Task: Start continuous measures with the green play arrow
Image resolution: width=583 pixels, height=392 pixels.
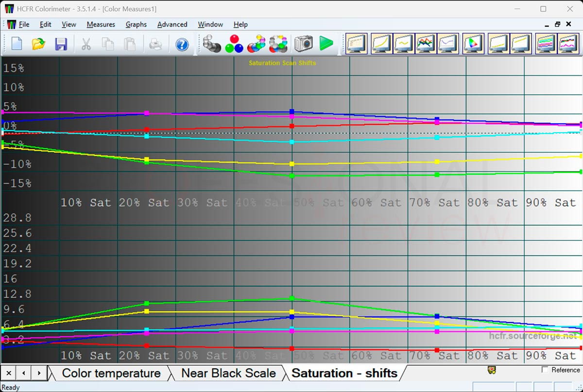Action: pyautogui.click(x=326, y=44)
